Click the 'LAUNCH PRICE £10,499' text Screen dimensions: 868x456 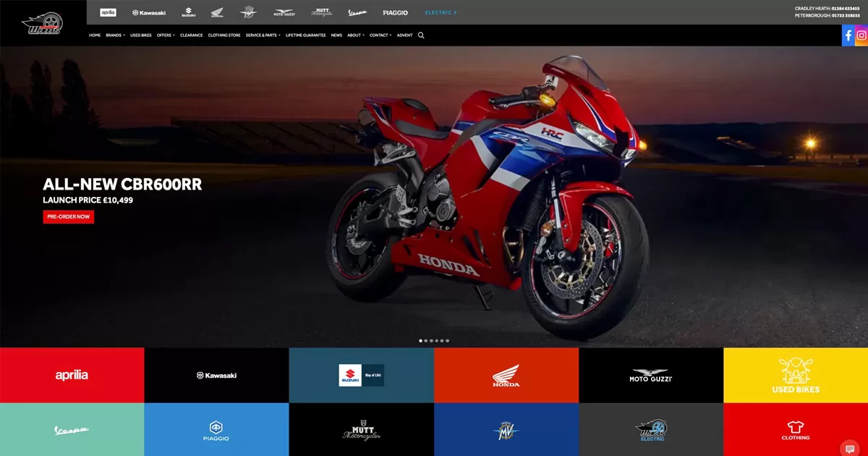88,200
